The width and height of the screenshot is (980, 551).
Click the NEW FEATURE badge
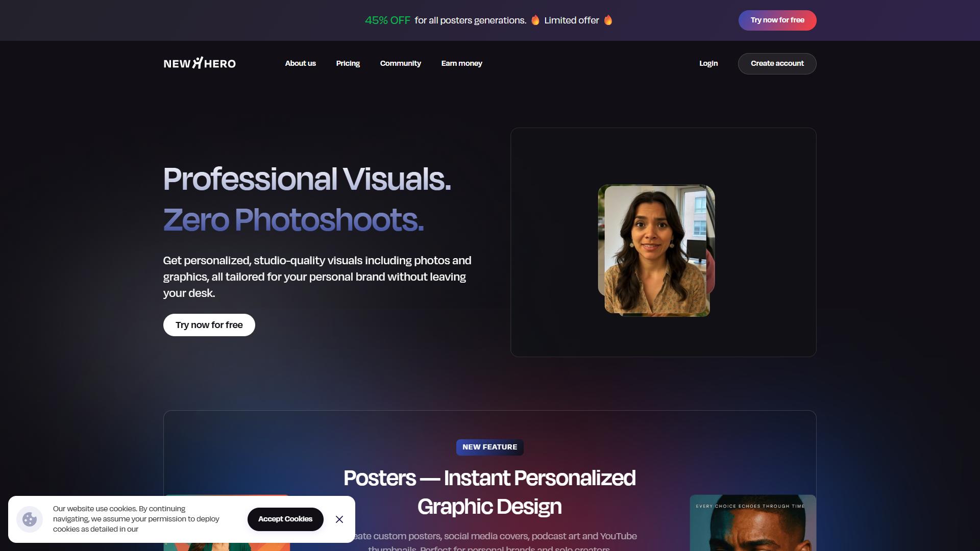pyautogui.click(x=490, y=447)
